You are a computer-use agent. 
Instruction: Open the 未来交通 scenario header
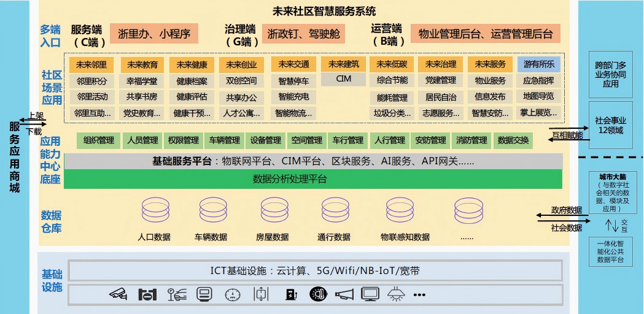coord(293,64)
